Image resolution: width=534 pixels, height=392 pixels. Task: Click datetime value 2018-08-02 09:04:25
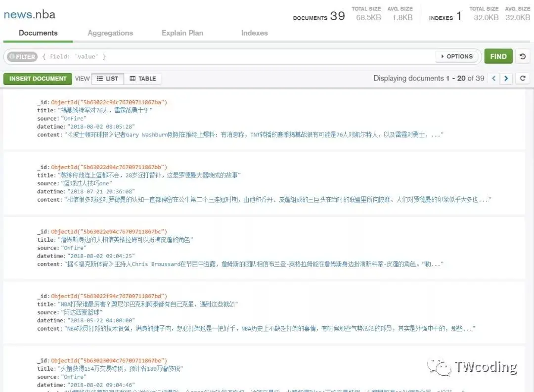click(x=101, y=256)
